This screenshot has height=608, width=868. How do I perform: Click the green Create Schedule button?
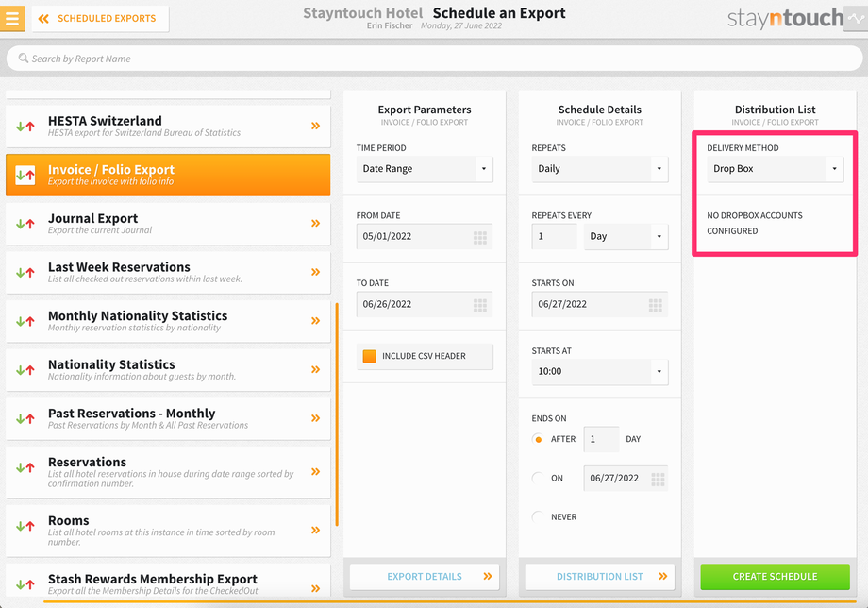coord(775,577)
